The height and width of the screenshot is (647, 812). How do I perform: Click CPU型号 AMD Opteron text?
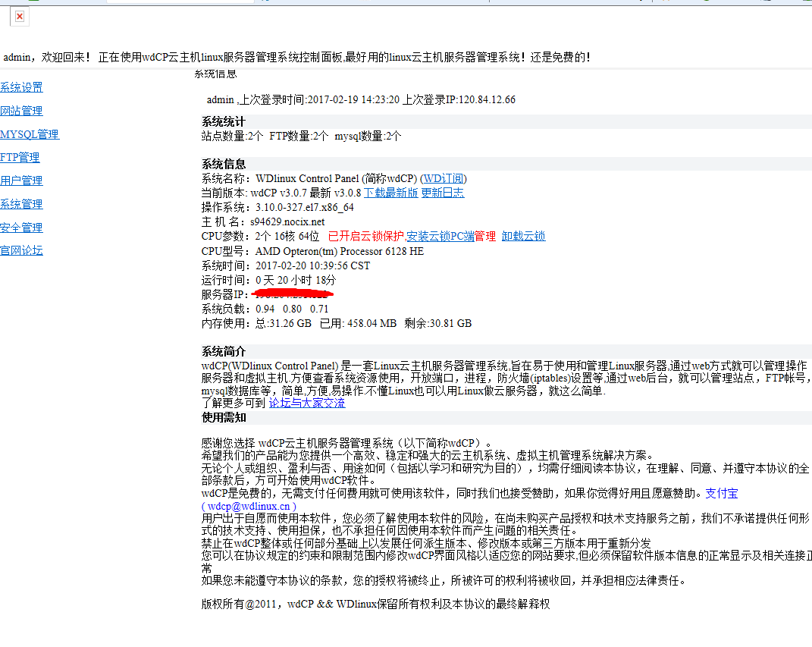[x=313, y=251]
